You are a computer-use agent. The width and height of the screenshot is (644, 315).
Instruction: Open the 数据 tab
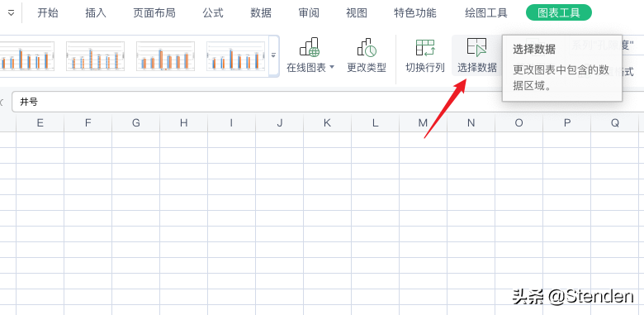tap(261, 13)
